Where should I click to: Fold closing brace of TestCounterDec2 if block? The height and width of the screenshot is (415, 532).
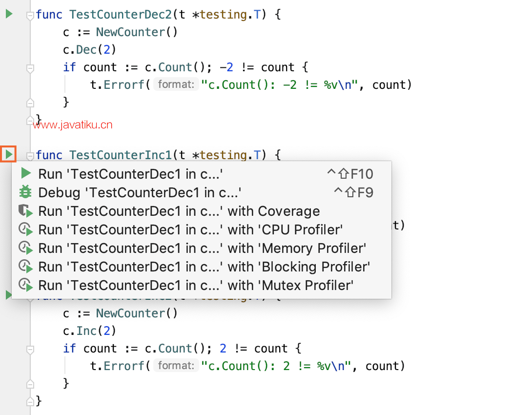[x=30, y=102]
